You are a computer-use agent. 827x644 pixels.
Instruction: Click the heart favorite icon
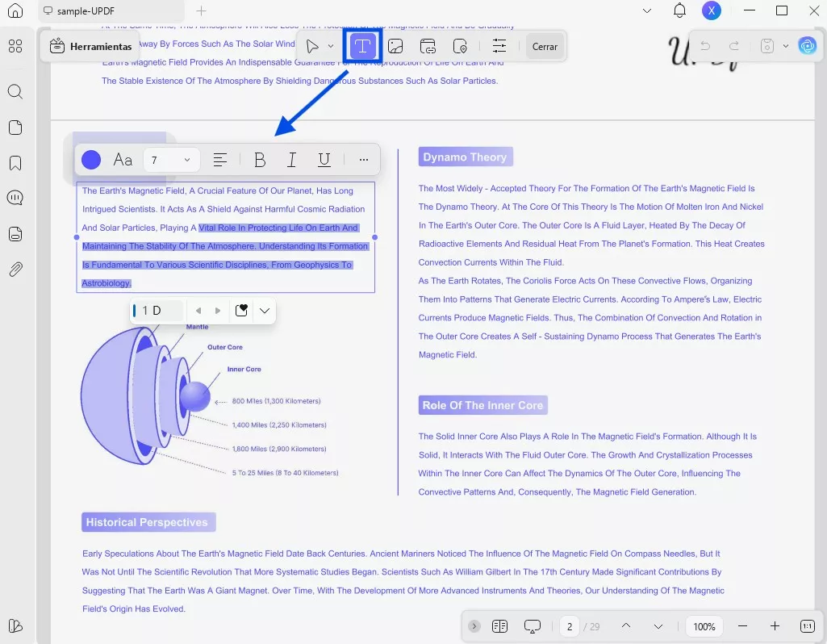241,311
